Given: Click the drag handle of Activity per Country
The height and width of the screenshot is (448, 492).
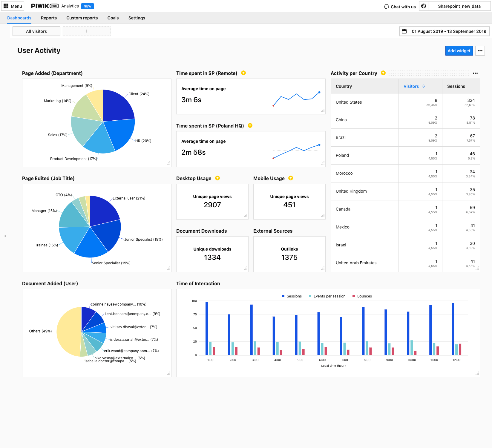Looking at the screenshot, I should coord(429,73).
